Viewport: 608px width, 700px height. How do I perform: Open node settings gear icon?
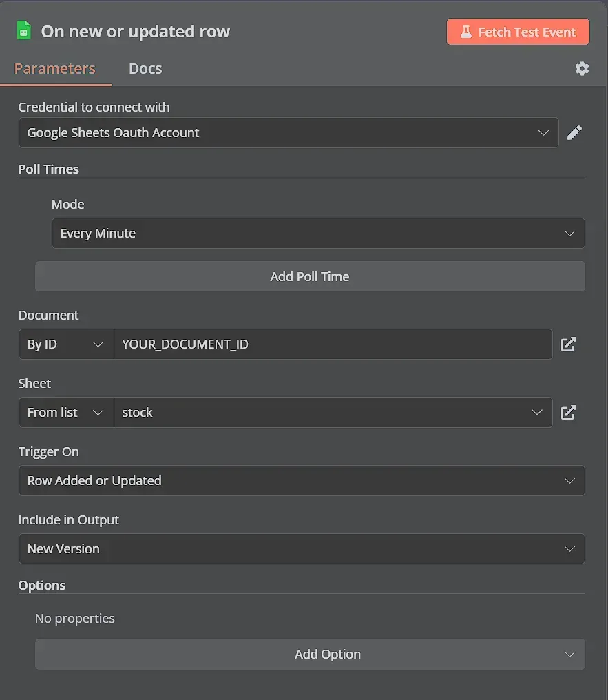click(582, 68)
